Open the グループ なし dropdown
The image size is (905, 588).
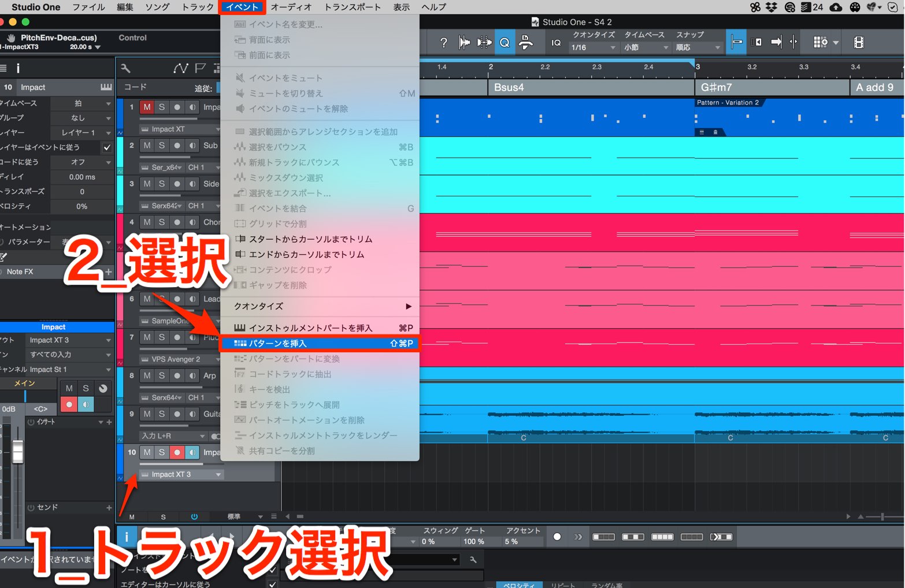pos(82,118)
